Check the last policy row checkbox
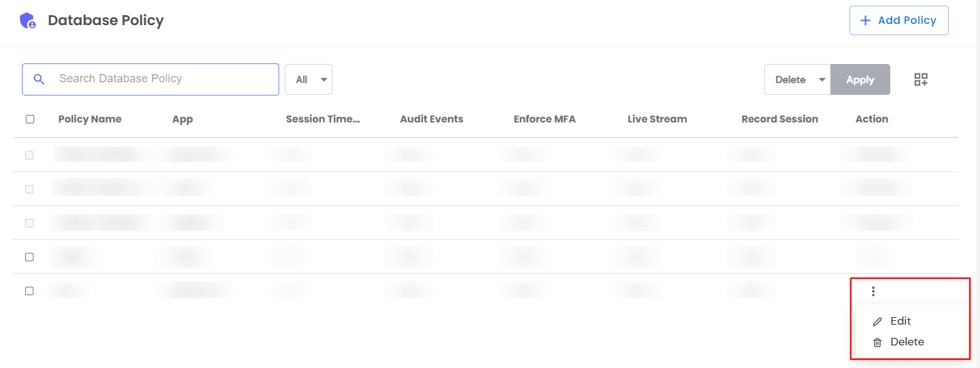This screenshot has width=980, height=368. pyautogui.click(x=29, y=290)
